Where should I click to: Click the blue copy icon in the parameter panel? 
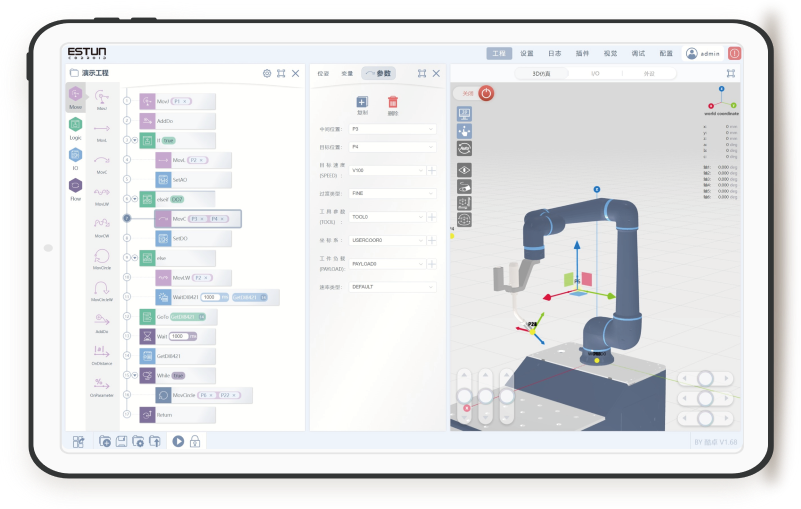(362, 102)
